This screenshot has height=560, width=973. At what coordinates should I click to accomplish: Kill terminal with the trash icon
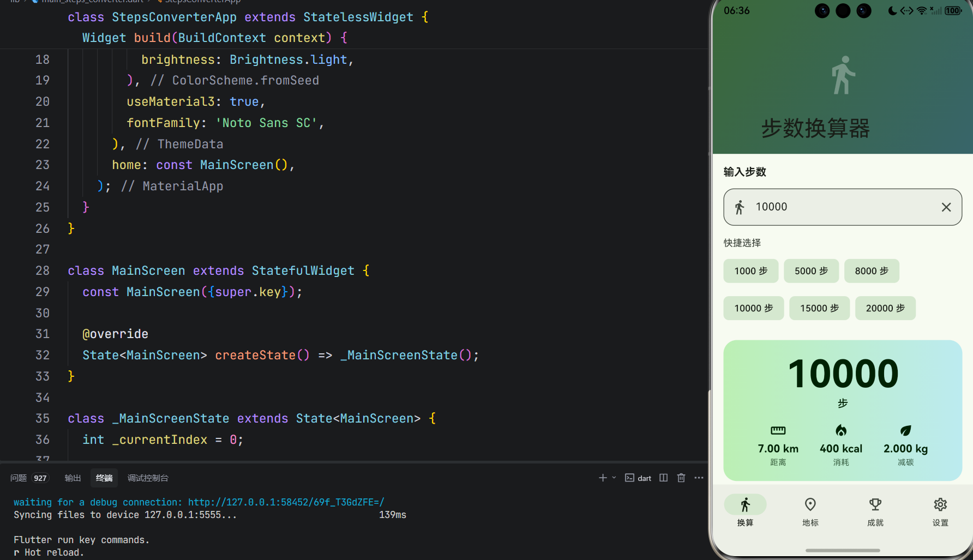(681, 478)
